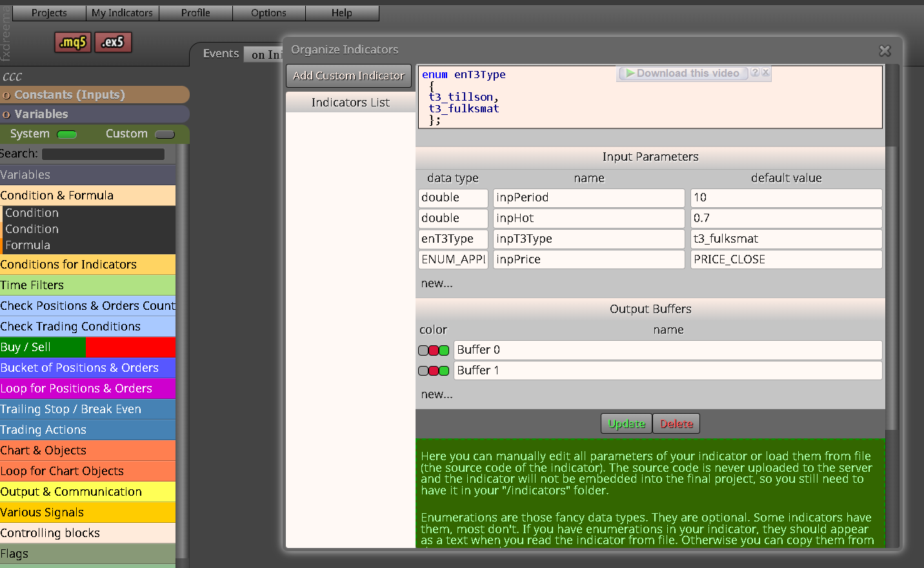Click the .ex5 compile icon

(x=113, y=43)
